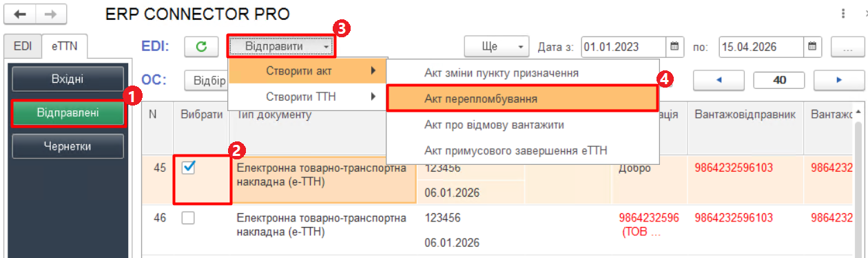
Task: Open the Відправлені folder
Action: coord(68,113)
